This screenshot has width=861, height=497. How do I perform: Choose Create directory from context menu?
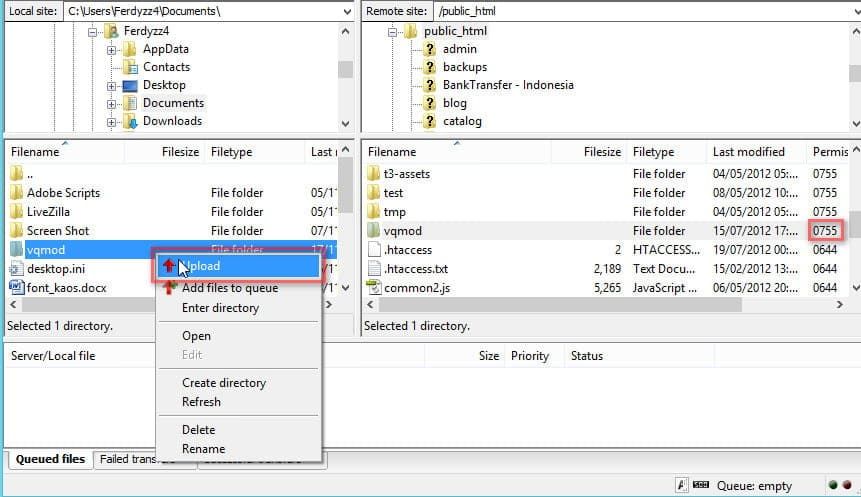[x=223, y=383]
